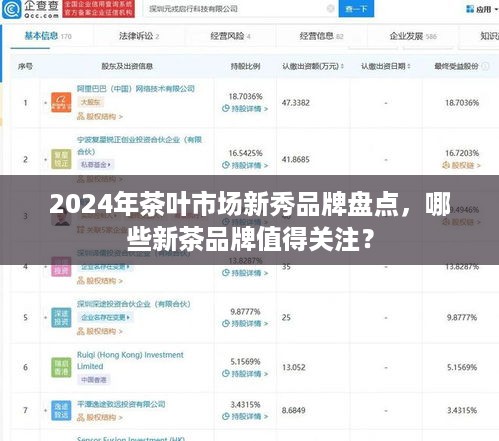This screenshot has width=499, height=441.
Task: Switch to the 经营信息 tab
Action: pyautogui.click(x=321, y=36)
